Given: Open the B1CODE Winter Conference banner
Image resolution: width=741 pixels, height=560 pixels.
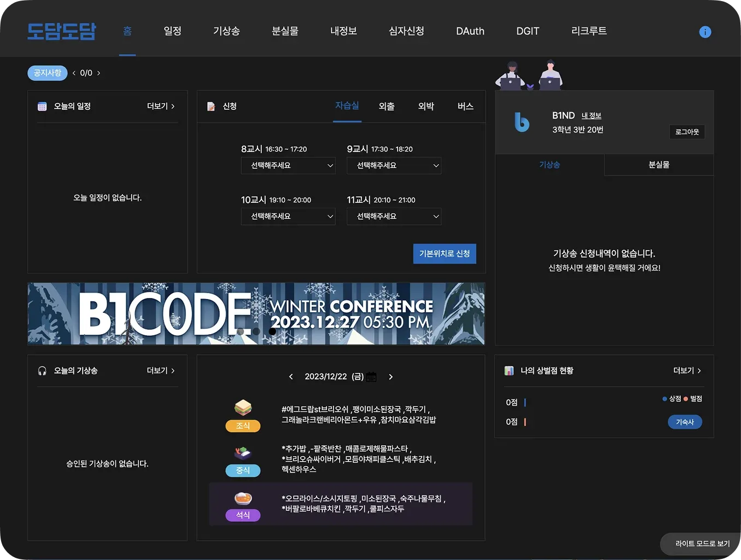Looking at the screenshot, I should tap(256, 314).
